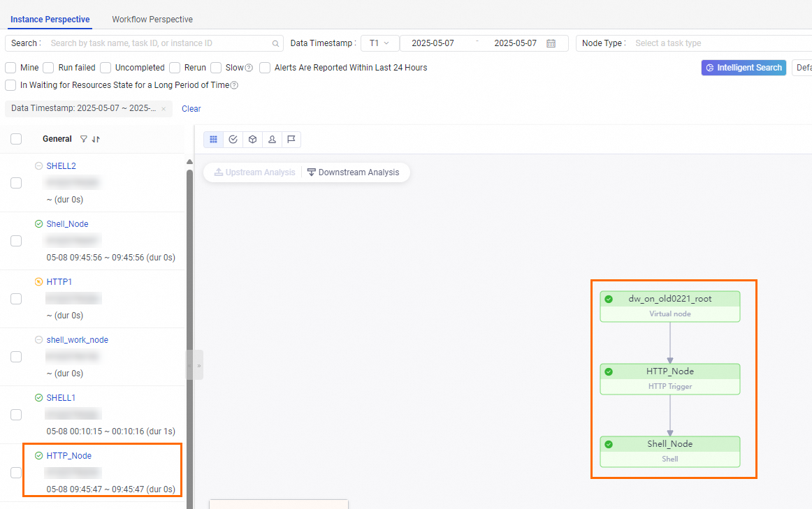This screenshot has height=509, width=812.
Task: Open the T1 timestamp dropdown
Action: pyautogui.click(x=379, y=43)
